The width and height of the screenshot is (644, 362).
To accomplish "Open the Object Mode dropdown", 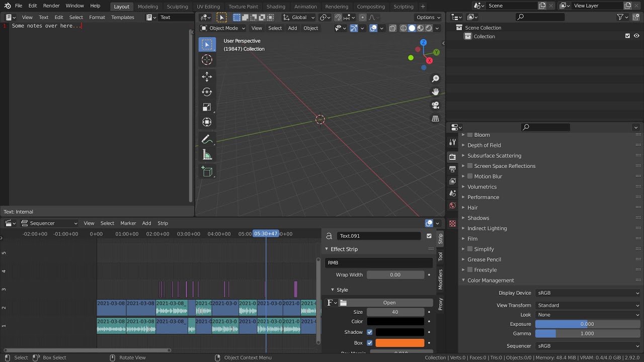I will click(223, 28).
